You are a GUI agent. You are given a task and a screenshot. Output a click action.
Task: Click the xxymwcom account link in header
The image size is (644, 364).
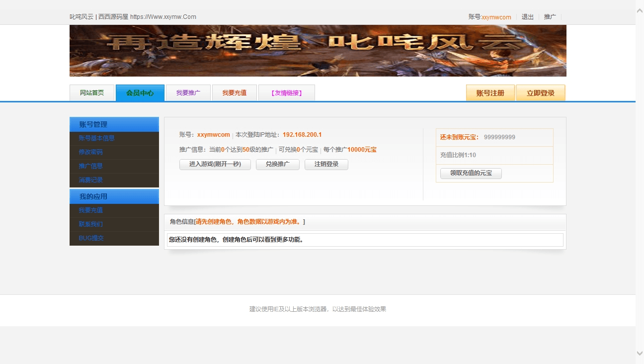(496, 17)
